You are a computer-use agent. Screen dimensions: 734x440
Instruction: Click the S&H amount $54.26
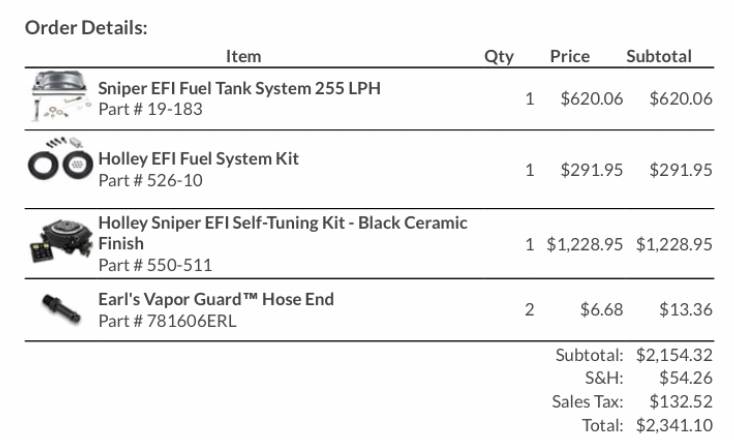click(x=686, y=377)
